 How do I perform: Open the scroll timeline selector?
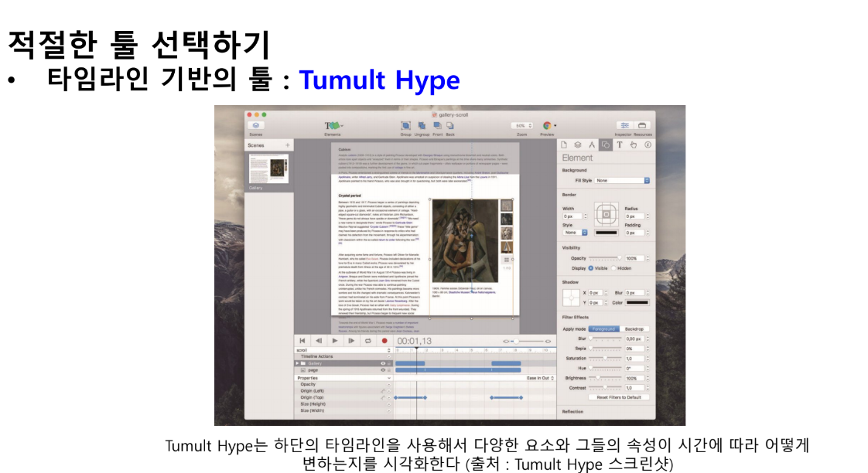(343, 350)
